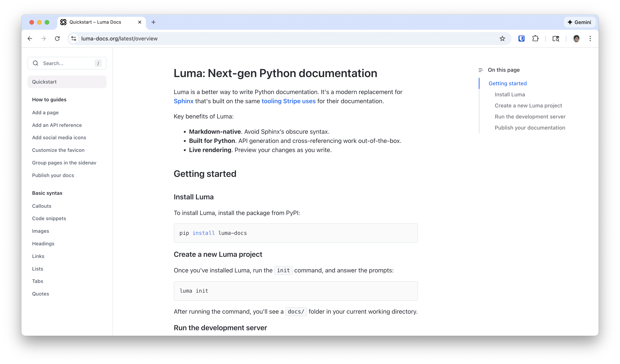Close the Quickstart – Luma Docs tab
This screenshot has width=620, height=364.
tap(140, 22)
